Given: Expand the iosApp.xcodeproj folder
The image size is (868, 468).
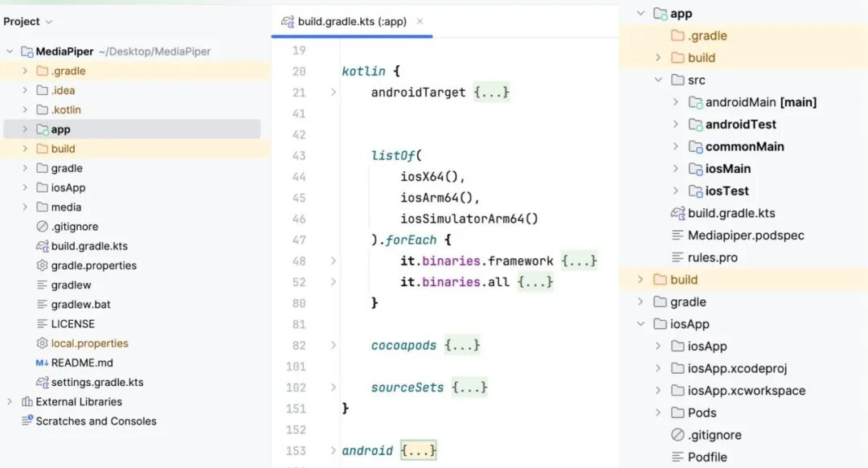Looking at the screenshot, I should (658, 367).
